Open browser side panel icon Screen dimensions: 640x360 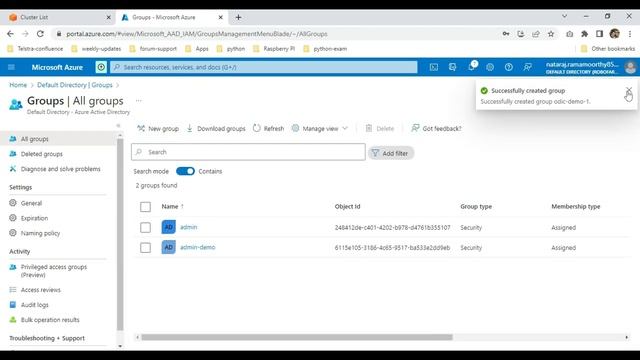[599, 34]
